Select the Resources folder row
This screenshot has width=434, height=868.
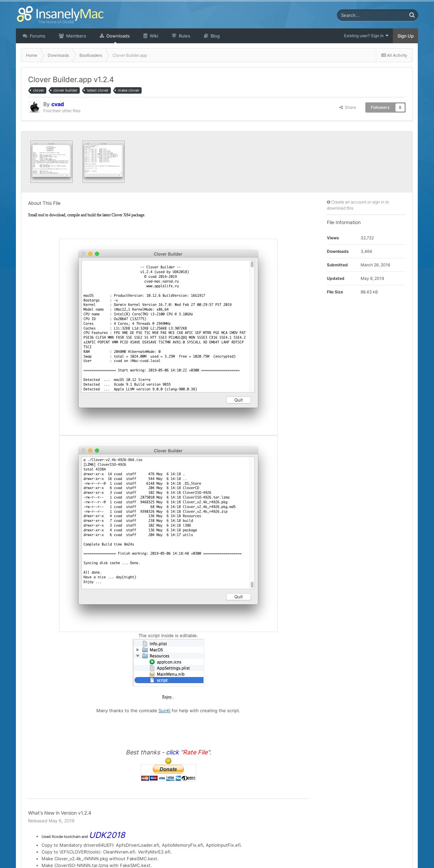[169, 656]
